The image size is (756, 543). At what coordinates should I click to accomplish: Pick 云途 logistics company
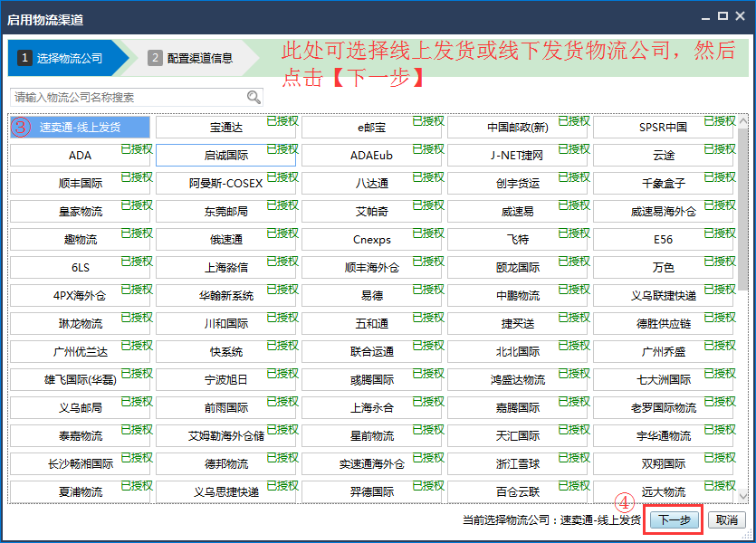coord(663,155)
